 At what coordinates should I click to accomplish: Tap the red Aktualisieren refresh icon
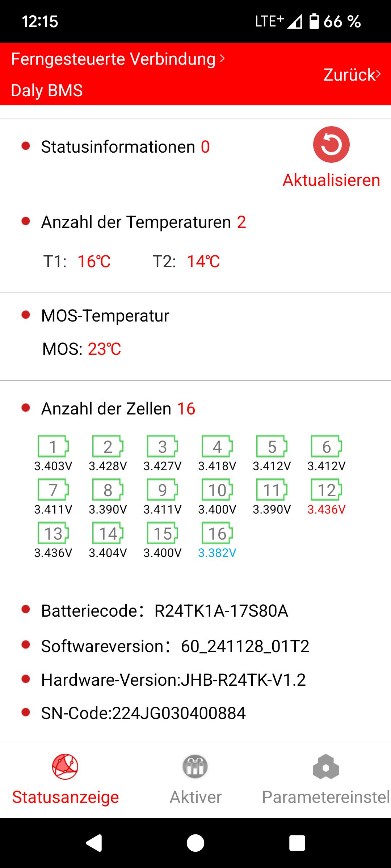(x=331, y=144)
